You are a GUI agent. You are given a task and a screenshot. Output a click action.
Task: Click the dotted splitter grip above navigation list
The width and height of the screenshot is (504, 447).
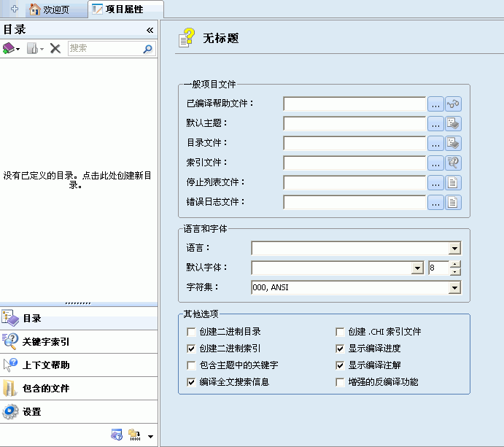pyautogui.click(x=78, y=303)
